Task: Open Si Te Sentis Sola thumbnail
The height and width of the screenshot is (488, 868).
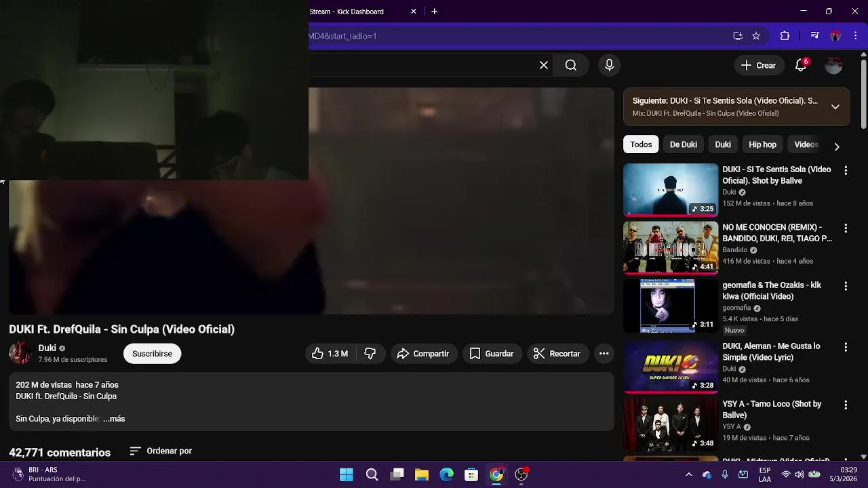Action: [671, 190]
